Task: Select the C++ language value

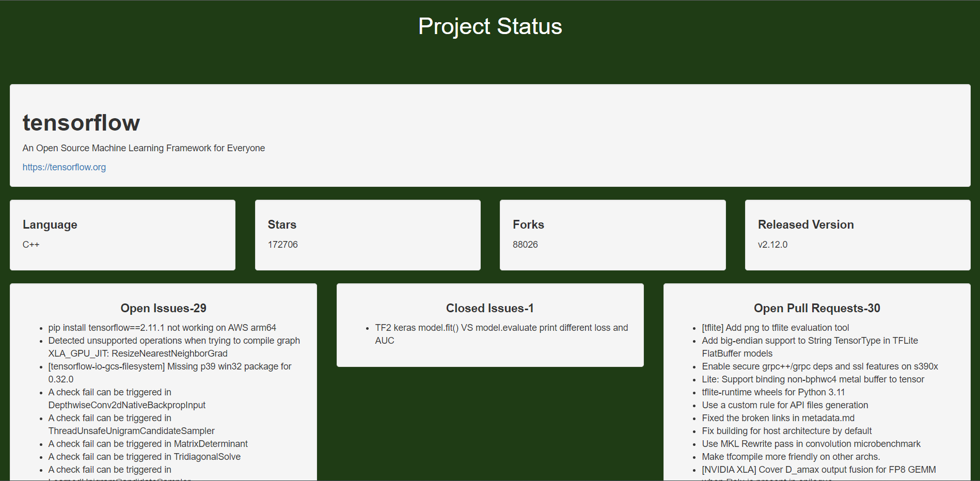Action: pyautogui.click(x=31, y=245)
